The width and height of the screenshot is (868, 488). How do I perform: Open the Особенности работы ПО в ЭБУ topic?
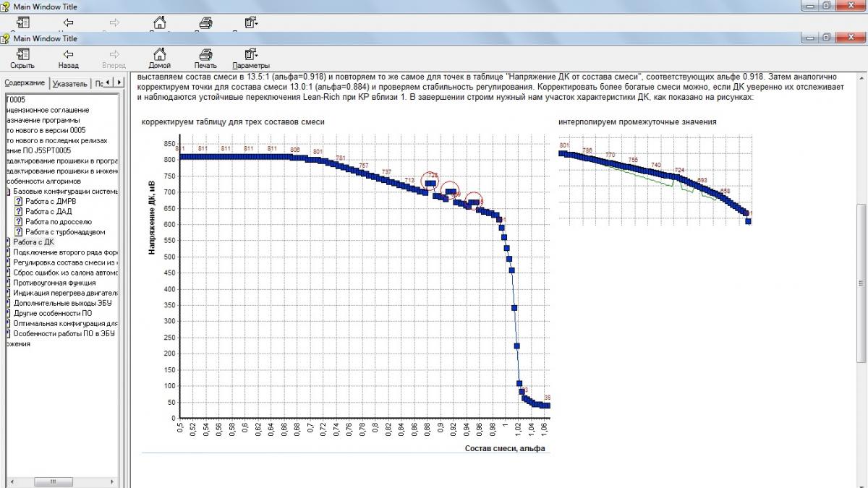[x=64, y=333]
